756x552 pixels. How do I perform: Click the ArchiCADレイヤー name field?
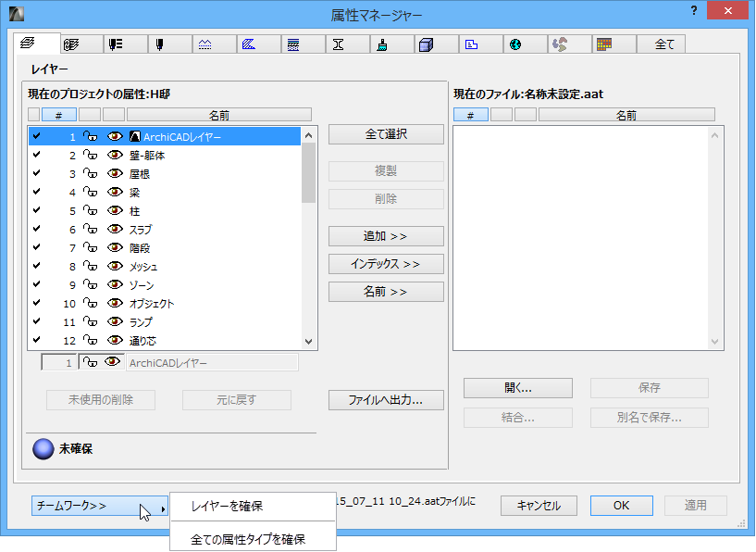(212, 362)
